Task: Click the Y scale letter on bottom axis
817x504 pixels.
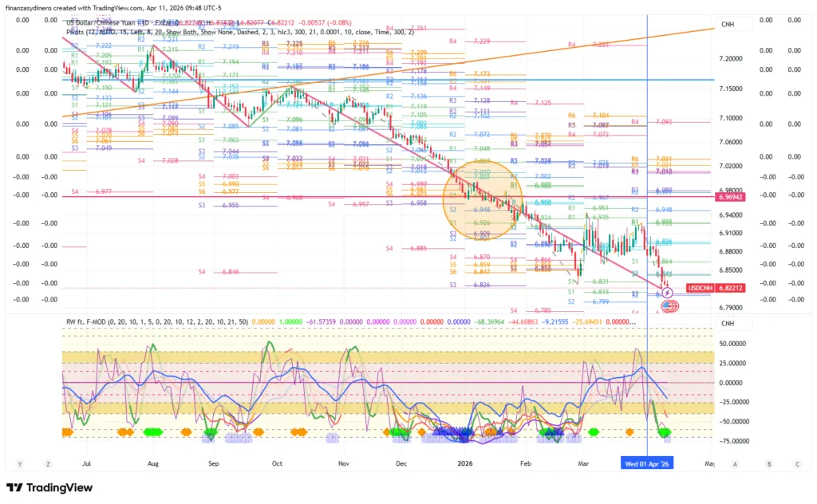Action: pos(19,463)
